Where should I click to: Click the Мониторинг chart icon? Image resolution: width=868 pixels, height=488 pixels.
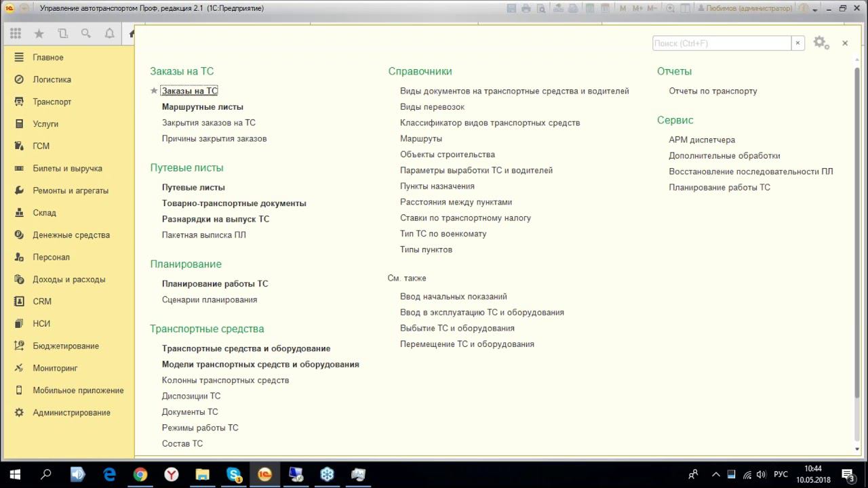click(x=19, y=368)
